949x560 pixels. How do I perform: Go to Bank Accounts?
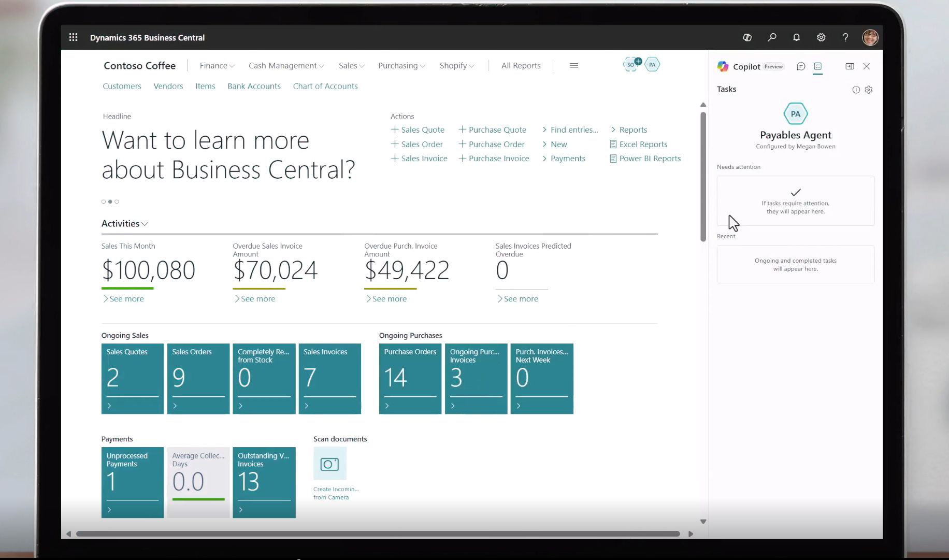point(254,86)
